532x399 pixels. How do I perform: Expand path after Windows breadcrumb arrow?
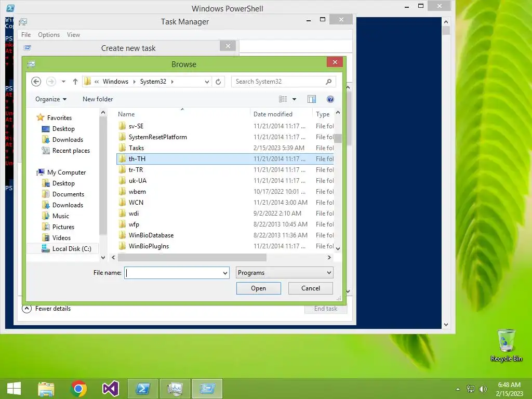click(x=135, y=82)
